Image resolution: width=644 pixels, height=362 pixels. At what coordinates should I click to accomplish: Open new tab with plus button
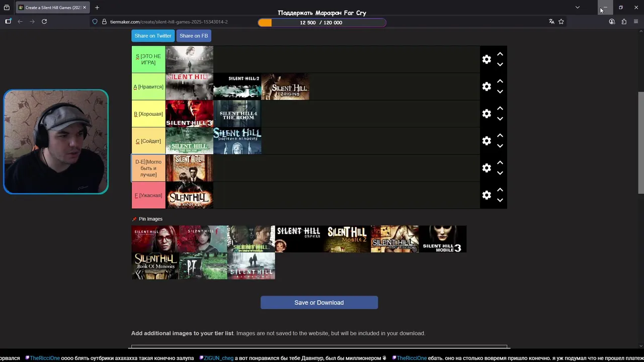[x=97, y=8]
